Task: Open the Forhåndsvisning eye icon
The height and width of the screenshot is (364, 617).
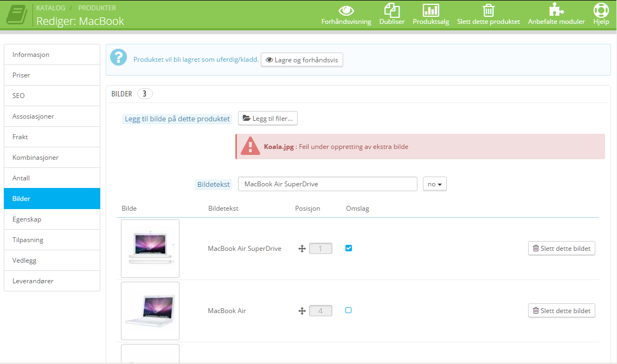Action: coord(346,10)
